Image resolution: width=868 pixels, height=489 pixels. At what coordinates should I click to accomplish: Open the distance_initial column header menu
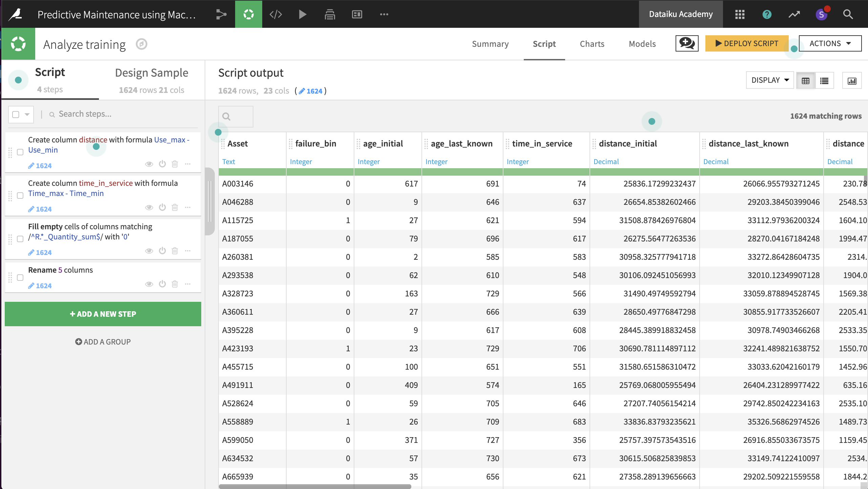[x=627, y=144]
